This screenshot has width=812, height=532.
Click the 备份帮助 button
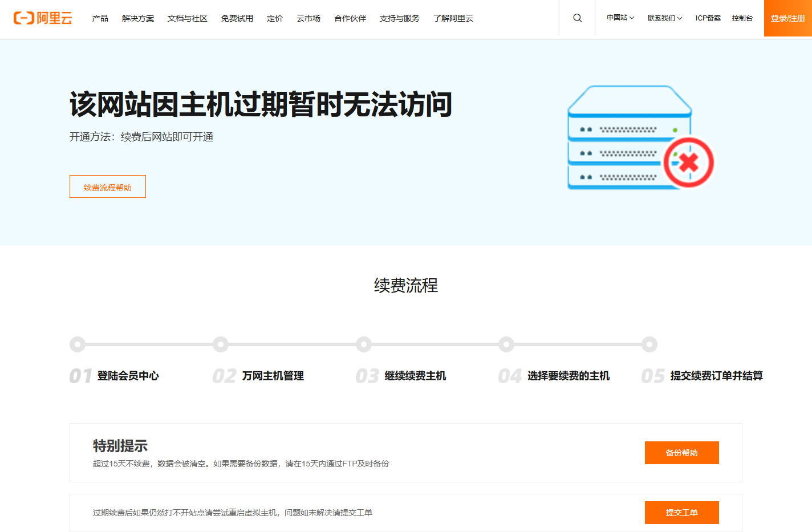point(682,453)
